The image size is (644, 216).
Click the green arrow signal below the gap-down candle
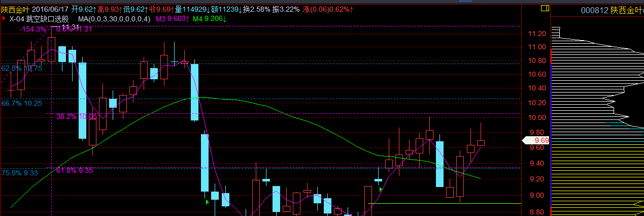207,202
